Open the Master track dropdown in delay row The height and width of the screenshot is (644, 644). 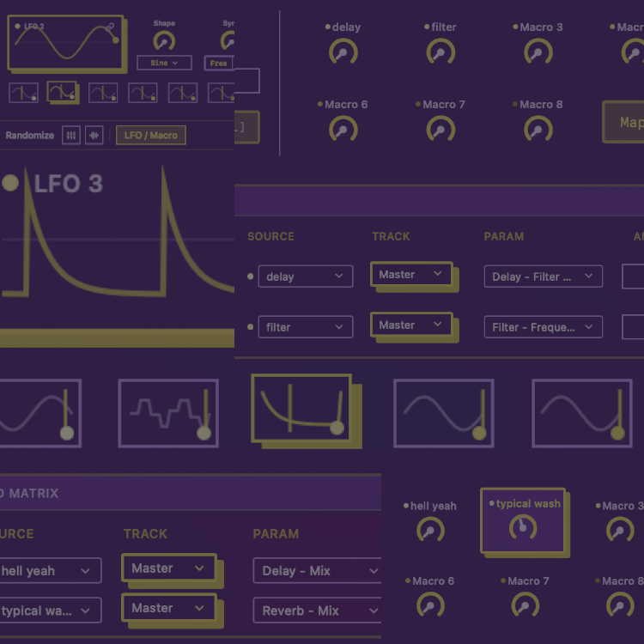point(411,274)
